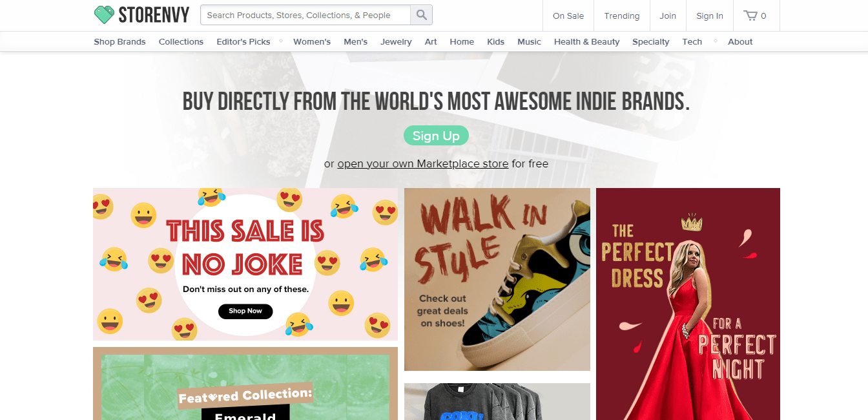The height and width of the screenshot is (420, 868).
Task: Open the Health & Beauty category
Action: 586,41
